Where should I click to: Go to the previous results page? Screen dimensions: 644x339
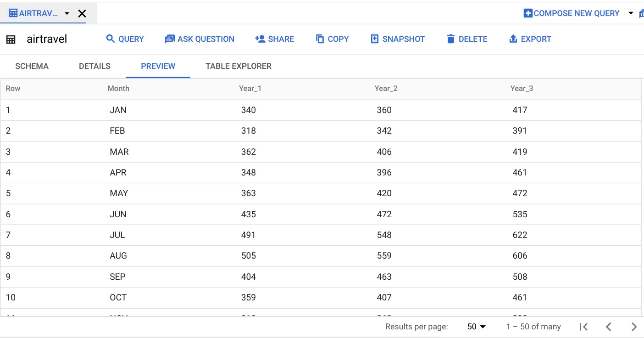[609, 327]
